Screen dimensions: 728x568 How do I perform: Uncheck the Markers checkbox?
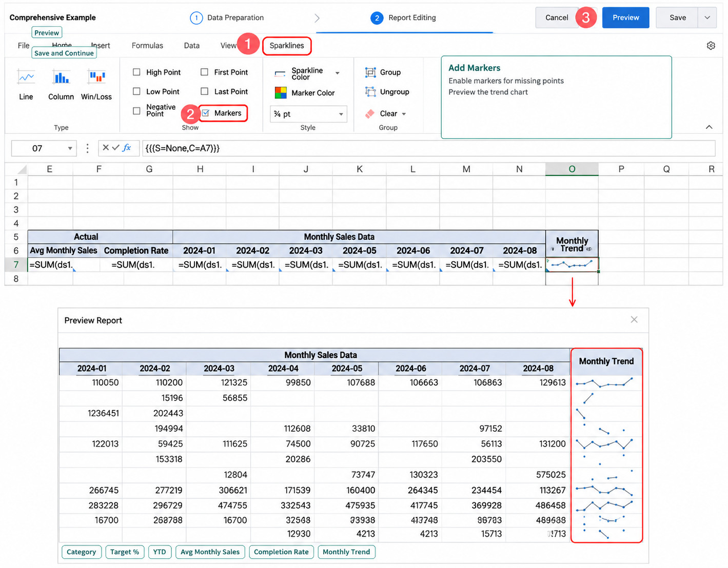205,113
